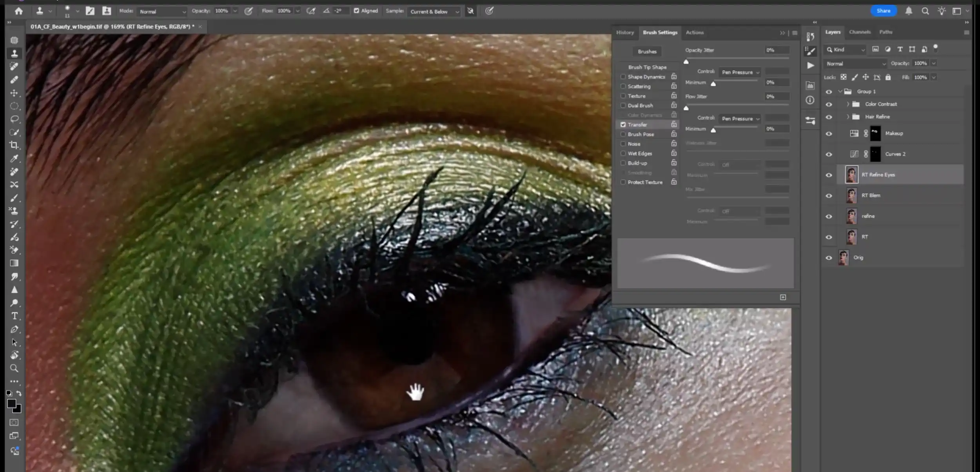980x472 pixels.
Task: Open the Sample dropdown Current & Below
Action: point(434,11)
